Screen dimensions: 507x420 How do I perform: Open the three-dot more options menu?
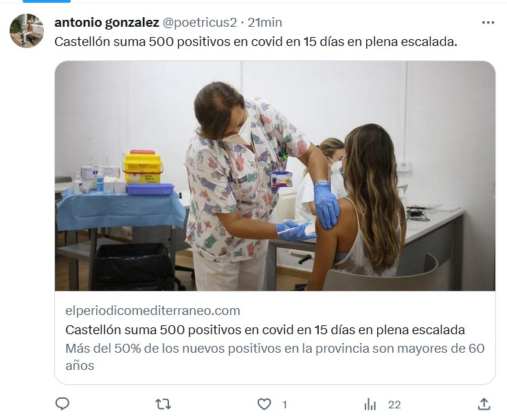(488, 23)
